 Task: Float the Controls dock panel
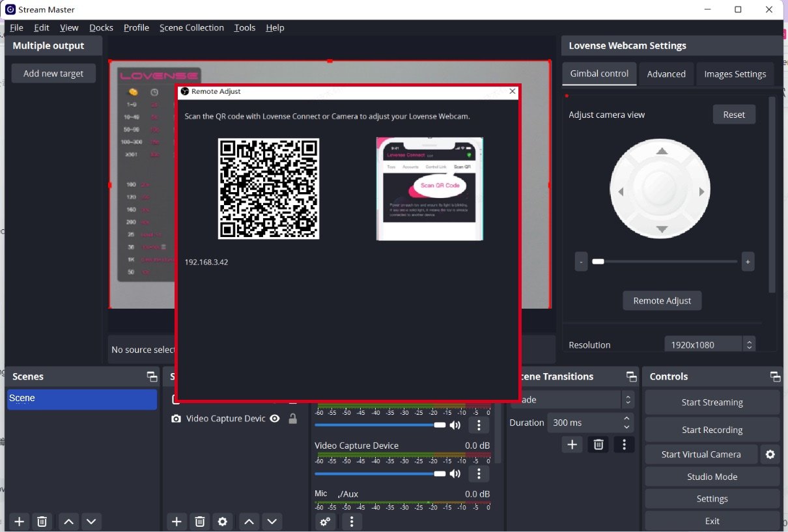[775, 376]
